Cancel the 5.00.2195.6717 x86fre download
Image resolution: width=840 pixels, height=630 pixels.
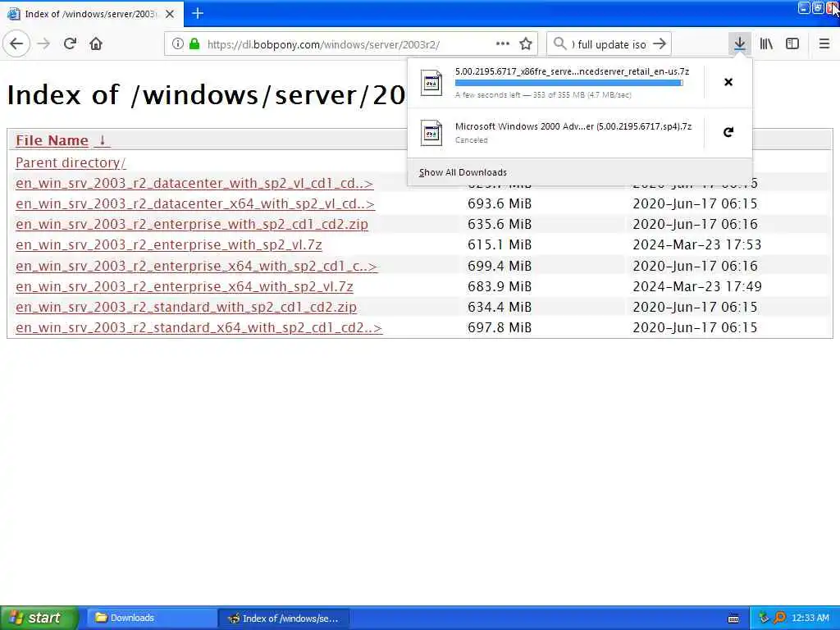pos(728,82)
